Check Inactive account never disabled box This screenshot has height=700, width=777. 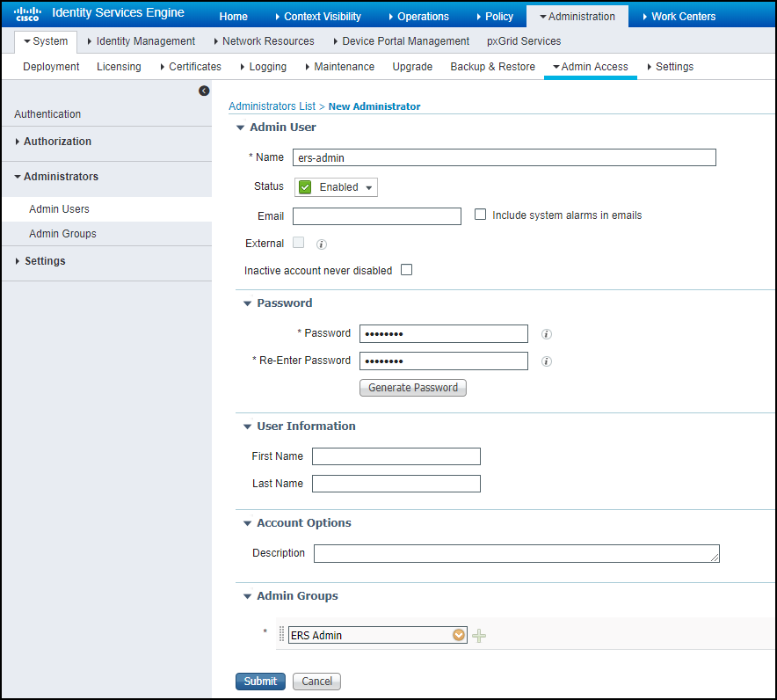pos(406,270)
